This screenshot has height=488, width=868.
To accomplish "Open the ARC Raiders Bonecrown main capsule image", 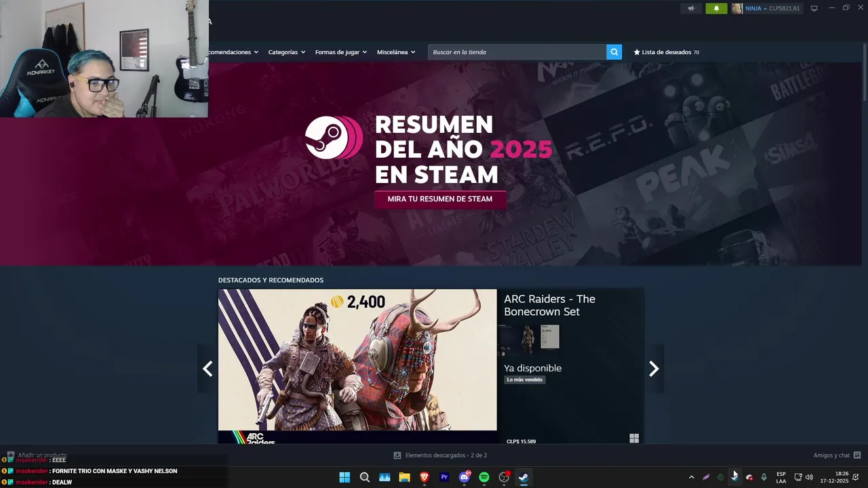I will point(357,366).
